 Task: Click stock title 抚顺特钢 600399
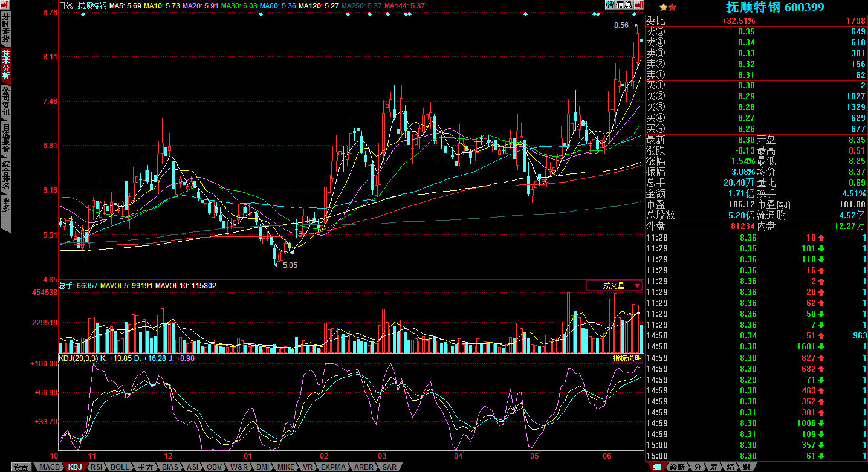[775, 7]
